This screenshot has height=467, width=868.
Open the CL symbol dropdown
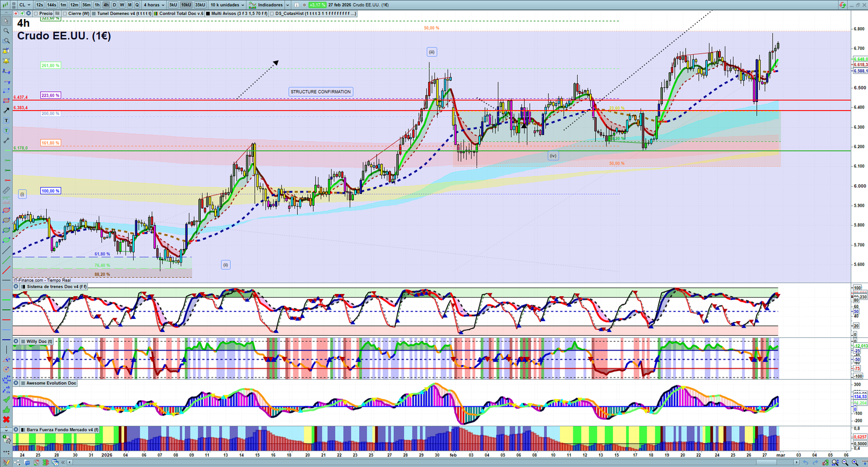coord(24,5)
